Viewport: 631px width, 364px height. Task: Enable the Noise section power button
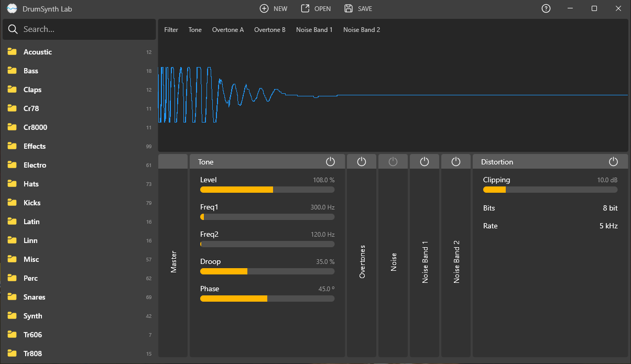pyautogui.click(x=393, y=162)
